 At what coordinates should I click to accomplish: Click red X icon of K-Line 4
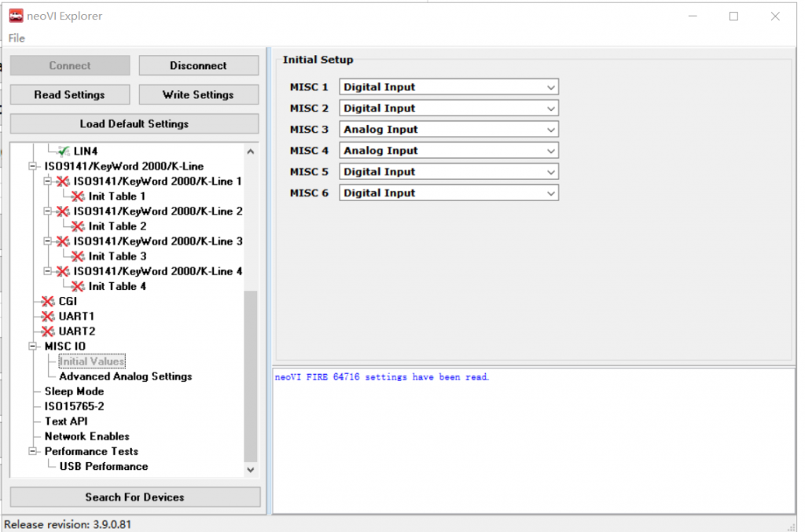coord(63,271)
